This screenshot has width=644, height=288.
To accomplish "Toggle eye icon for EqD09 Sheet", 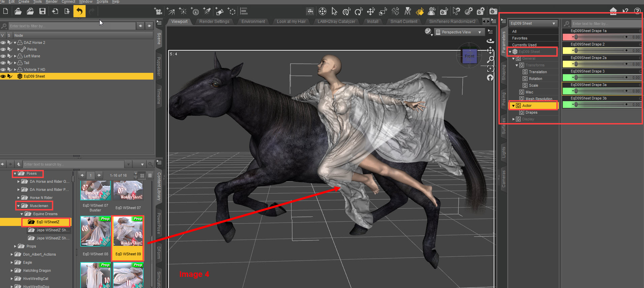I will [3, 76].
